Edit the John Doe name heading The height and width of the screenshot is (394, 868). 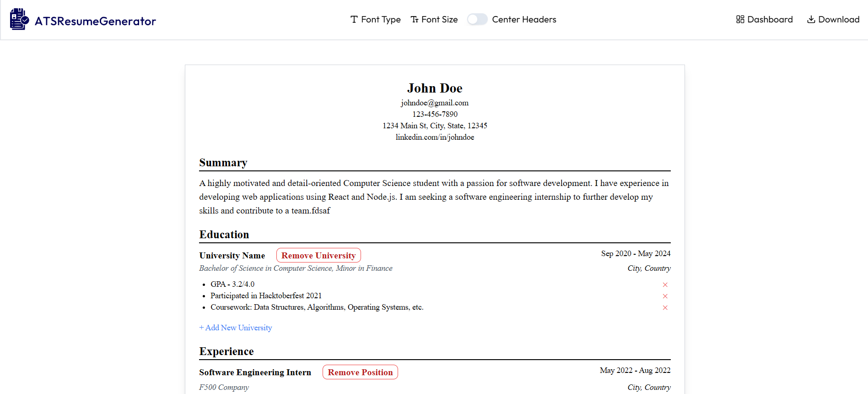[x=435, y=88]
